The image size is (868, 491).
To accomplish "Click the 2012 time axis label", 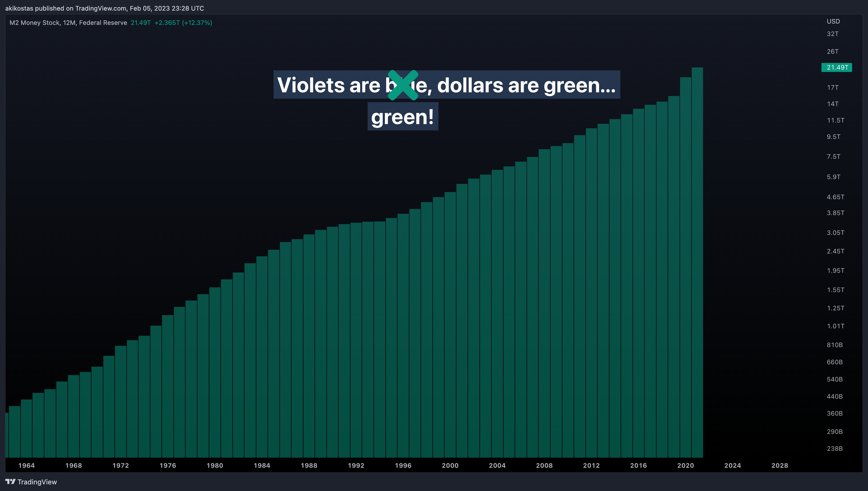I will click(591, 465).
